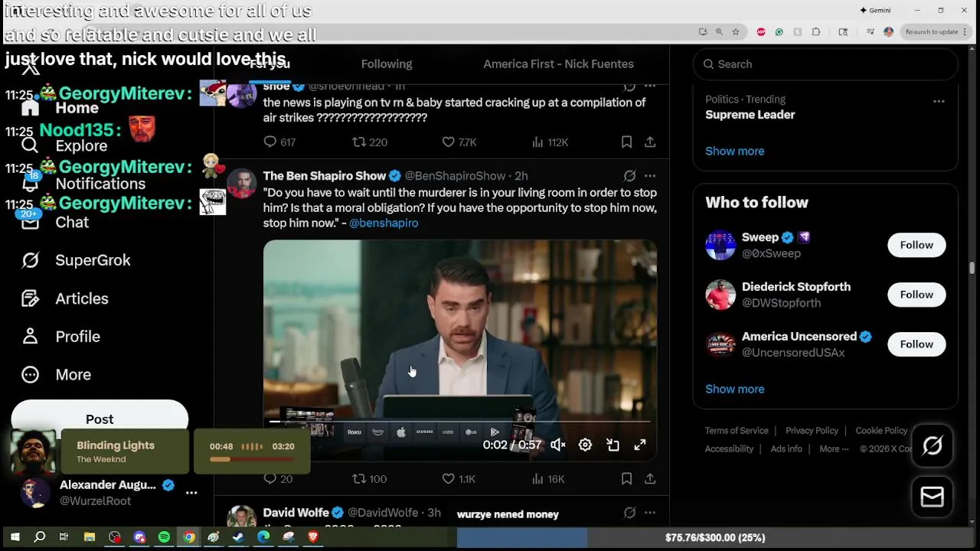
Task: Open the Gemini button in Chrome
Action: [875, 10]
